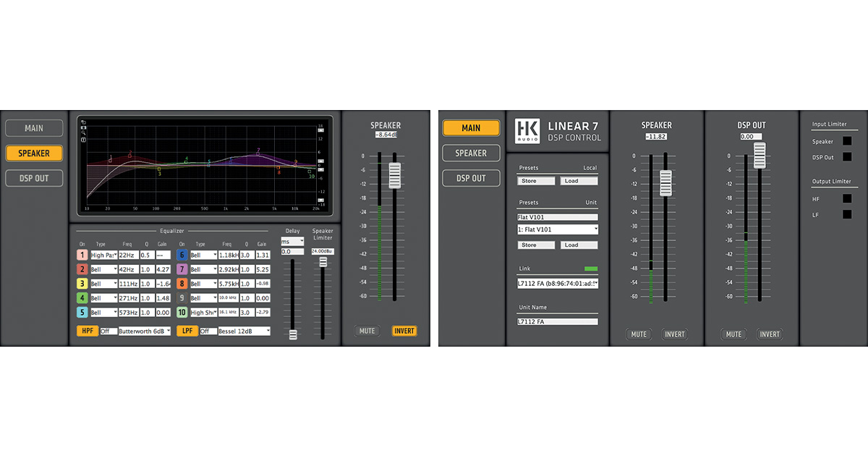Click the HPF Off frequency field

click(109, 331)
